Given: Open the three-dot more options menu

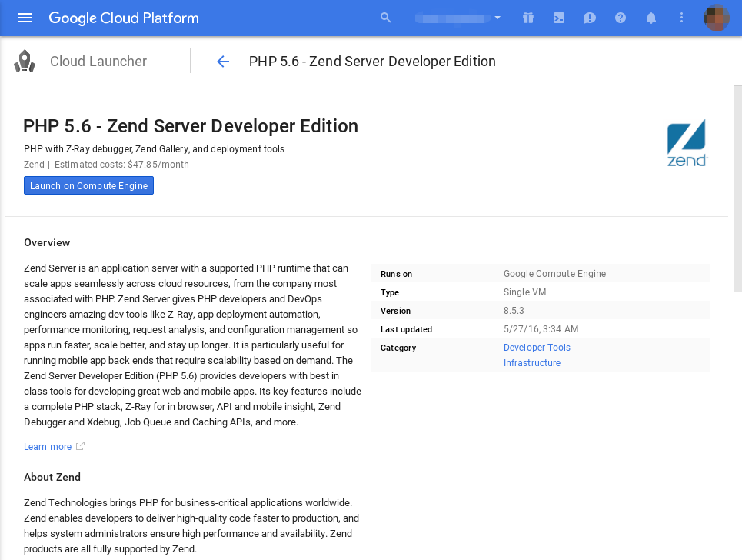Looking at the screenshot, I should [681, 18].
